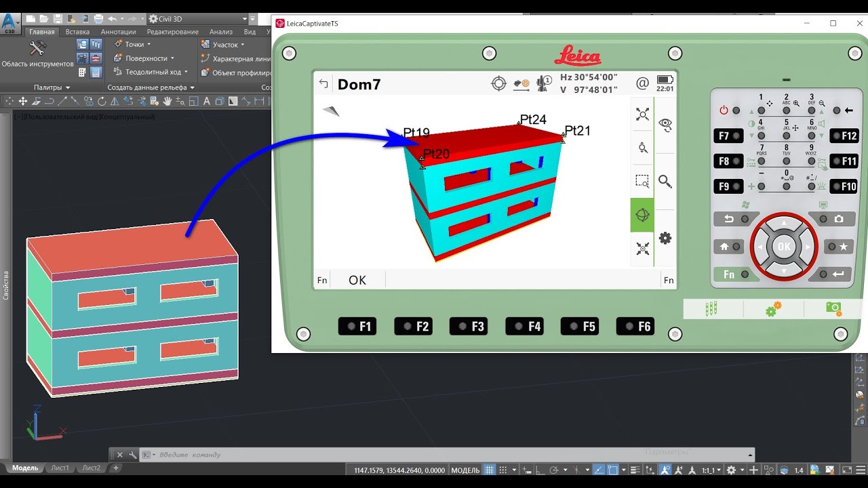This screenshot has width=868, height=488.
Task: Open annotation scale 1:1 dropdown
Action: pos(711,470)
